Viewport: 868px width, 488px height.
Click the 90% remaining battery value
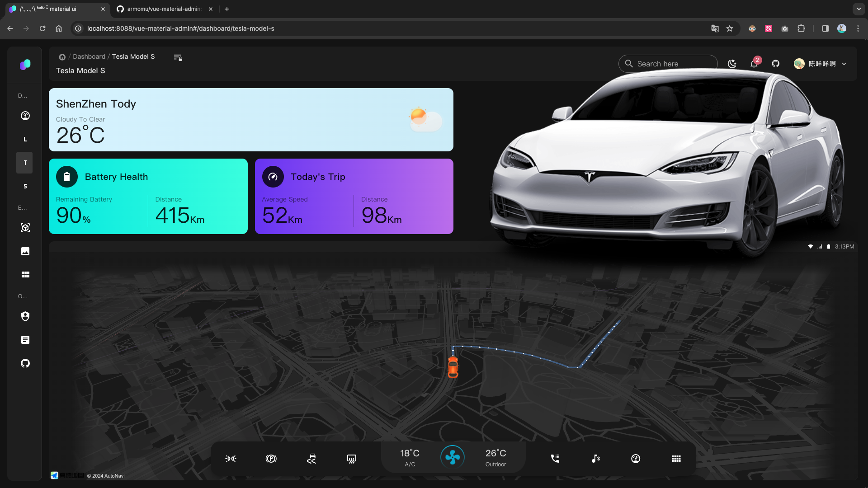(x=73, y=216)
